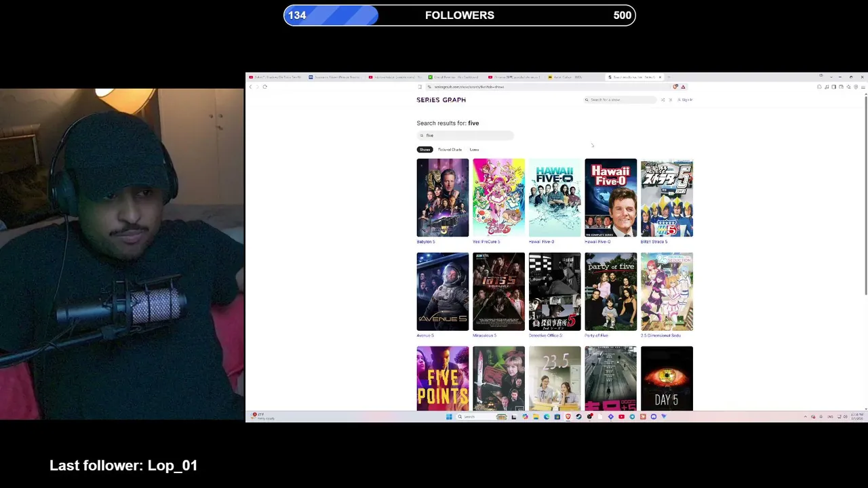Image resolution: width=868 pixels, height=488 pixels.
Task: Click the page vertical scrollbar
Action: 865,197
